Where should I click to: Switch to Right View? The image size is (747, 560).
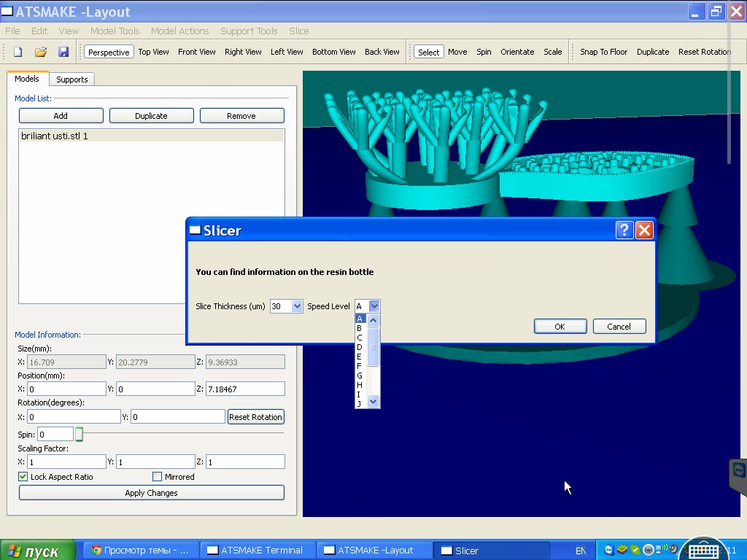click(x=243, y=52)
